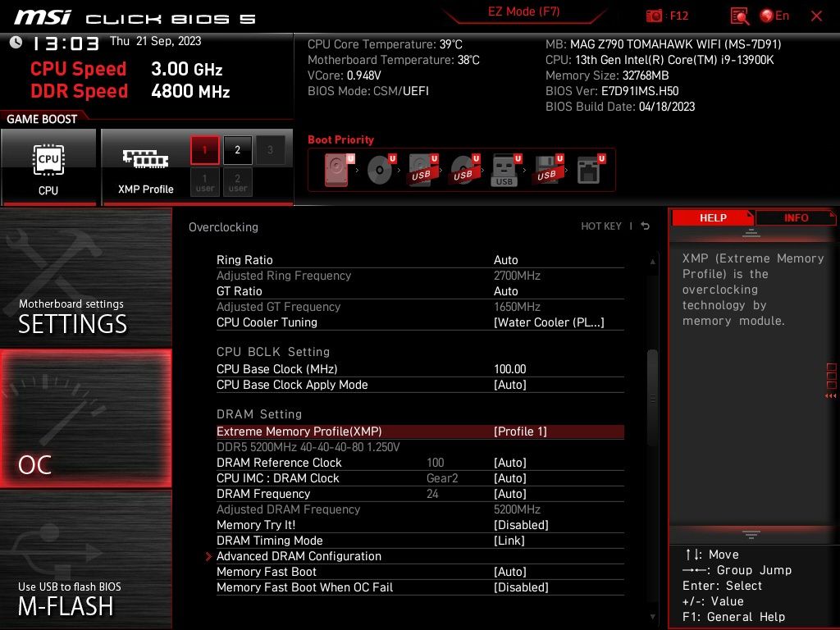The height and width of the screenshot is (630, 840).
Task: Open CPU Cooler Tuning Water Cooler dropdown
Action: click(549, 322)
